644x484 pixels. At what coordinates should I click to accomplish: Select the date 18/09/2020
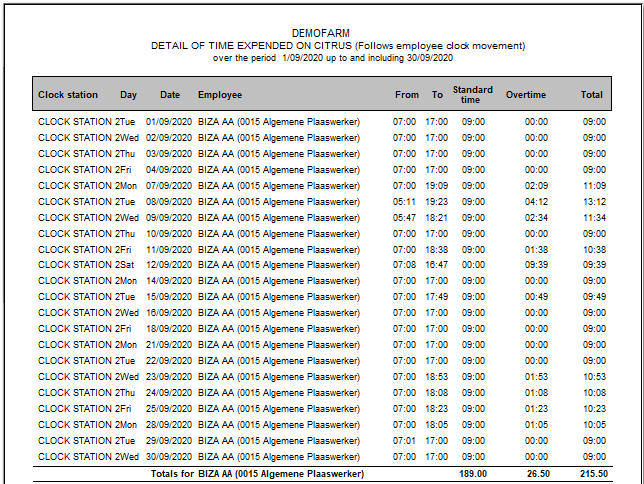pos(169,329)
